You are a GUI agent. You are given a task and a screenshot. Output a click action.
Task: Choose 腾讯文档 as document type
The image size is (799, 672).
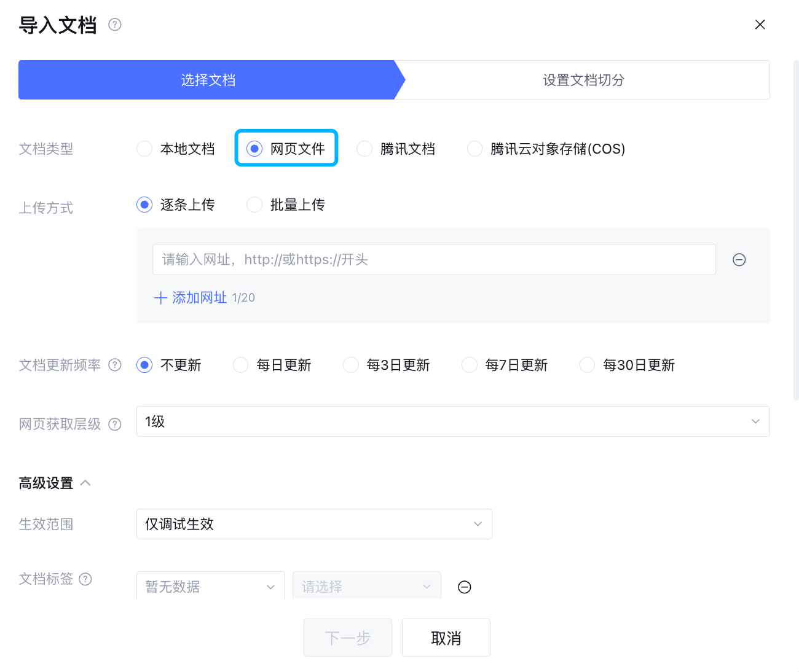(x=364, y=149)
